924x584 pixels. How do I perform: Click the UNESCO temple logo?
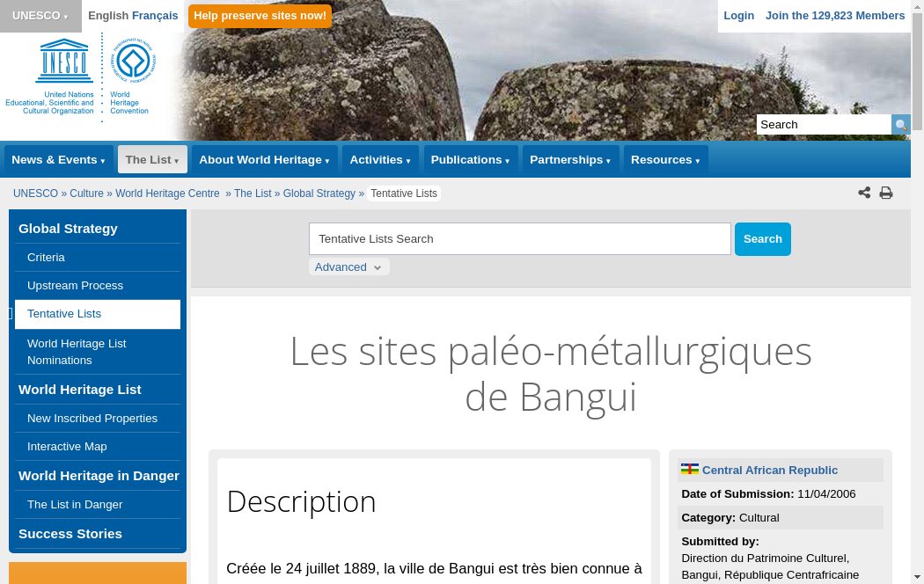click(64, 61)
